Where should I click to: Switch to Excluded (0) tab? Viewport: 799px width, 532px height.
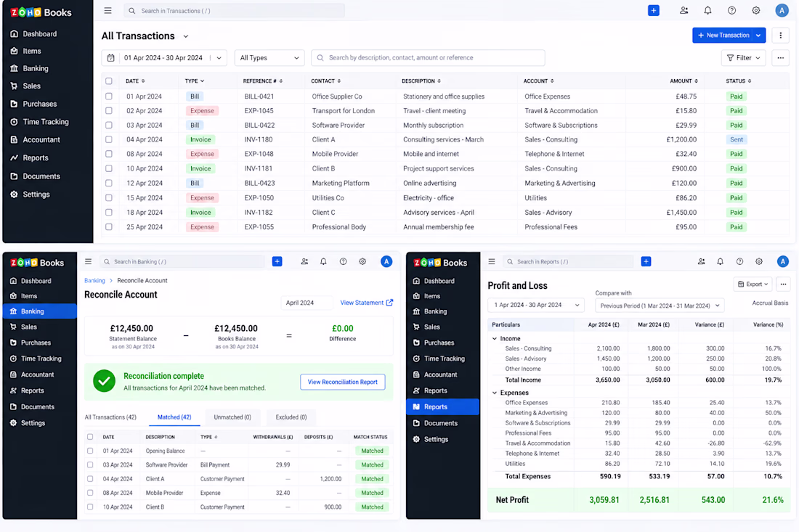(x=291, y=417)
